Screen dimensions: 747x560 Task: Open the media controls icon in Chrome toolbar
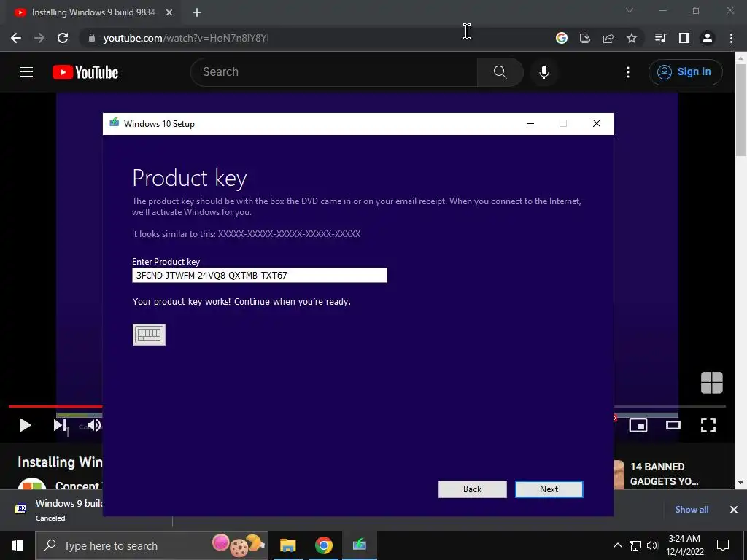tap(660, 38)
